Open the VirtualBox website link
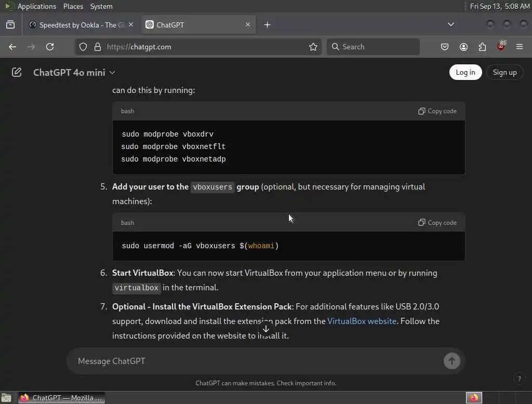 click(362, 321)
